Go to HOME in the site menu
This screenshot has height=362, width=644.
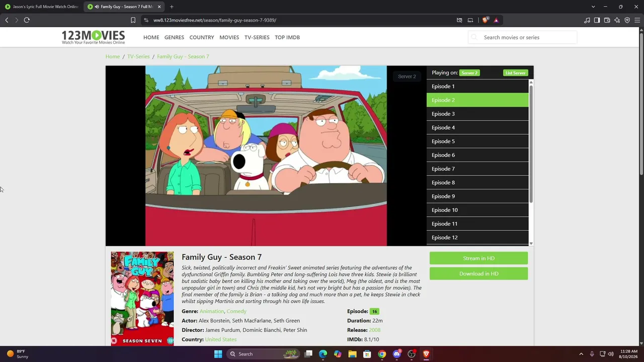[151, 37]
